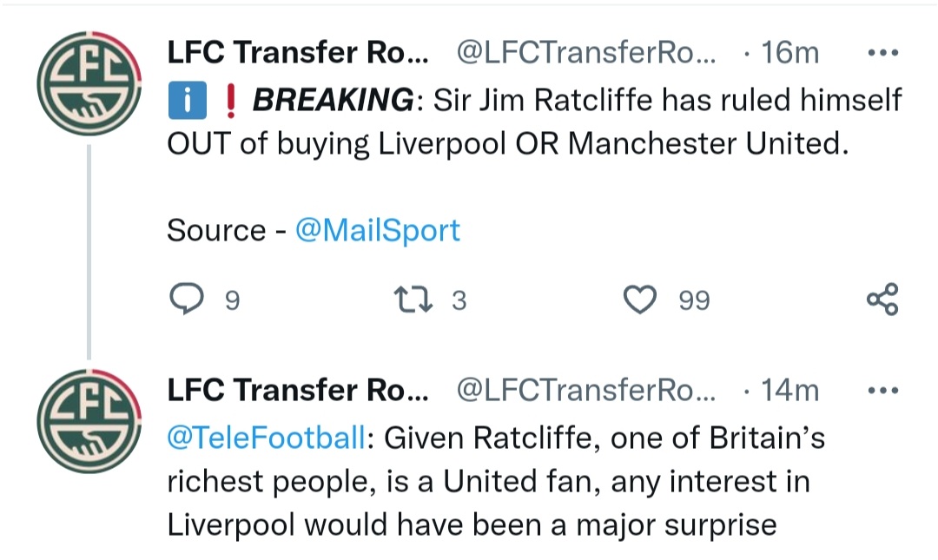Open reply on the Ratcliffe BREAKING tweet
Viewport: 938px width, 560px height.
coord(187,299)
